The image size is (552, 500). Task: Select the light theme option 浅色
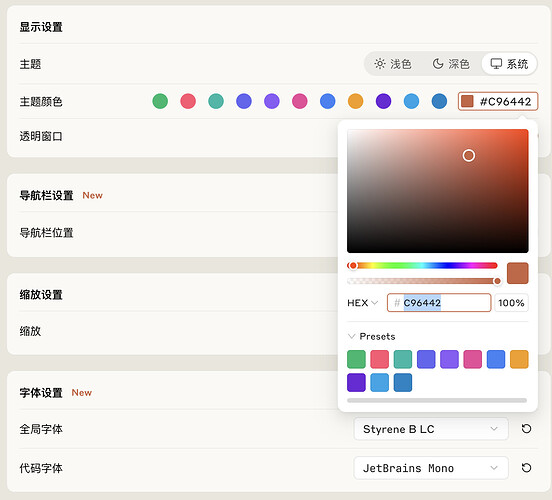pos(393,64)
